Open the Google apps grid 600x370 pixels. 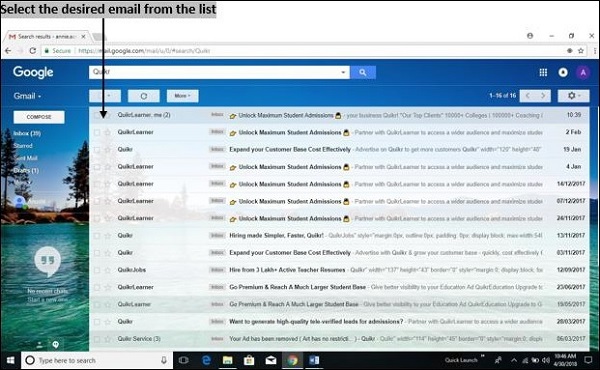click(x=543, y=72)
